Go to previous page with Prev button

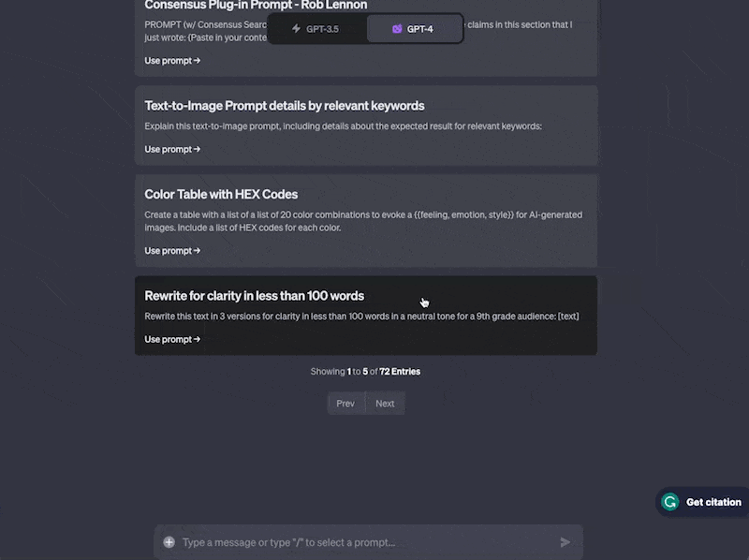[345, 404]
